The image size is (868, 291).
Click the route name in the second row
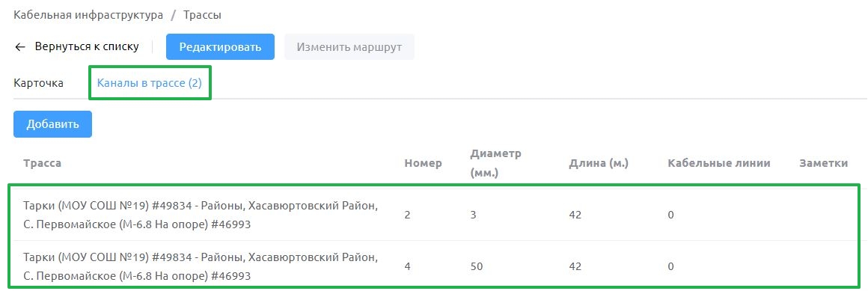click(x=201, y=266)
